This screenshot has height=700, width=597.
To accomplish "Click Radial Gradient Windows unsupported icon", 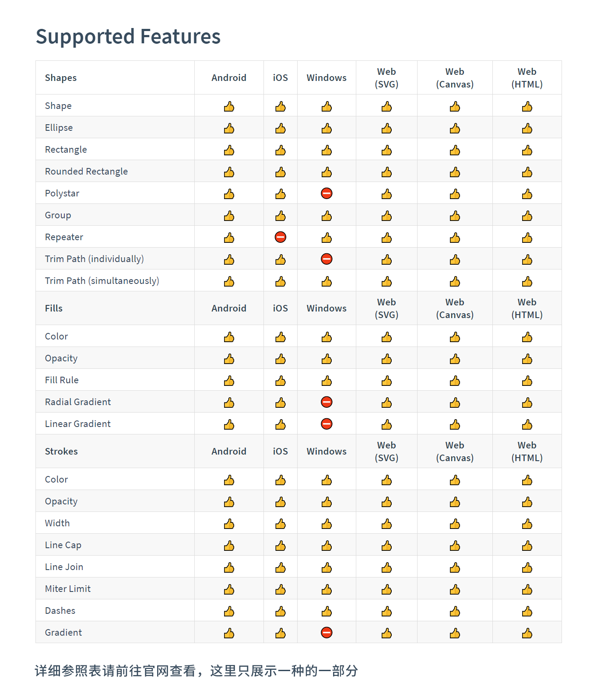I will pyautogui.click(x=327, y=402).
